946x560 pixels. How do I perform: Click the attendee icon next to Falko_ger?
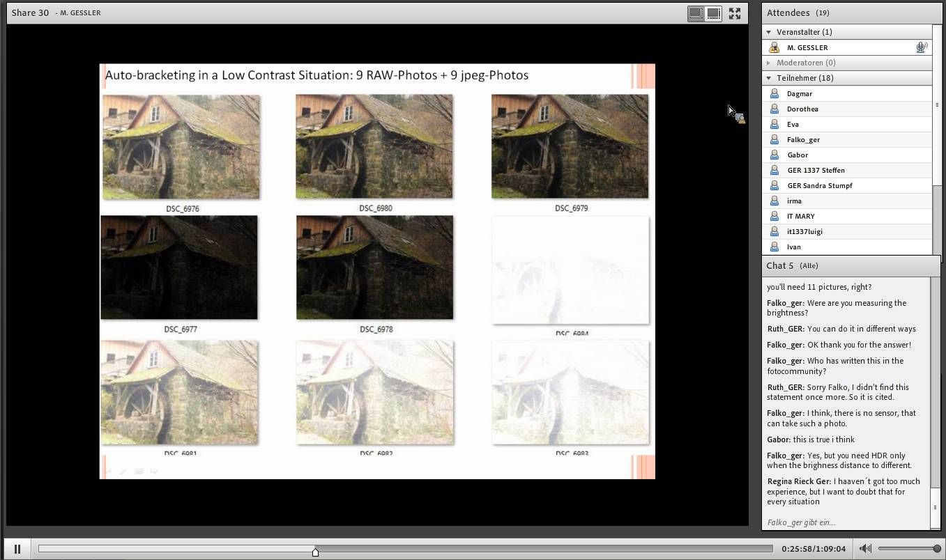[774, 139]
